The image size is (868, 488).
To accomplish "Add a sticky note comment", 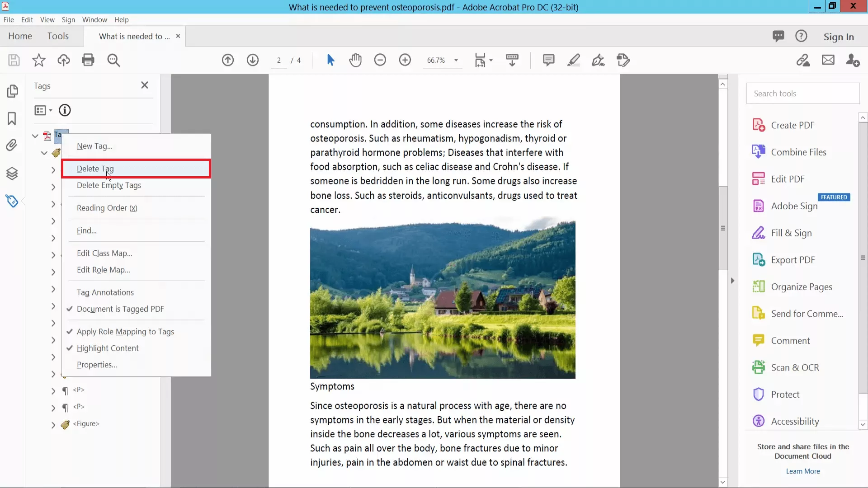I will pos(548,60).
